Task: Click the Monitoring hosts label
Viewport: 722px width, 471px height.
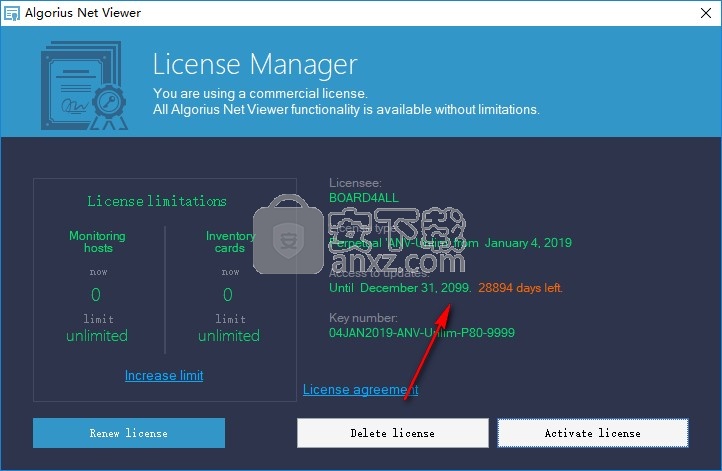Action: coord(98,242)
